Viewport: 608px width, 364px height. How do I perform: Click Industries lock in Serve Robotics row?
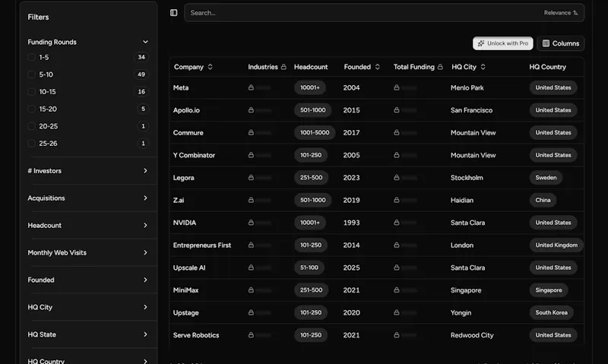point(251,335)
